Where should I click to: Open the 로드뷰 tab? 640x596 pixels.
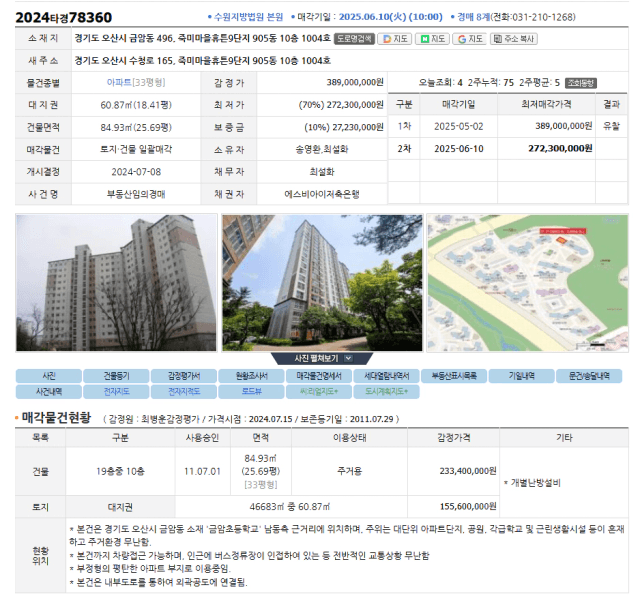pos(251,391)
